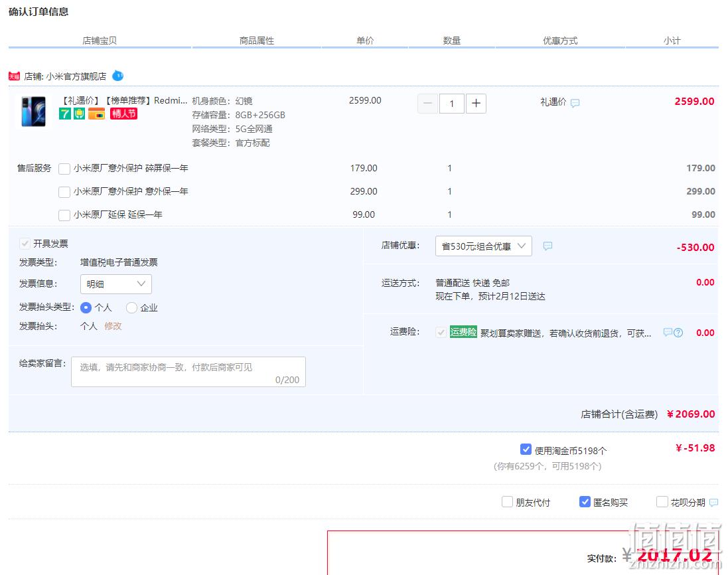Click the red 2599.00 subtotal

(695, 101)
